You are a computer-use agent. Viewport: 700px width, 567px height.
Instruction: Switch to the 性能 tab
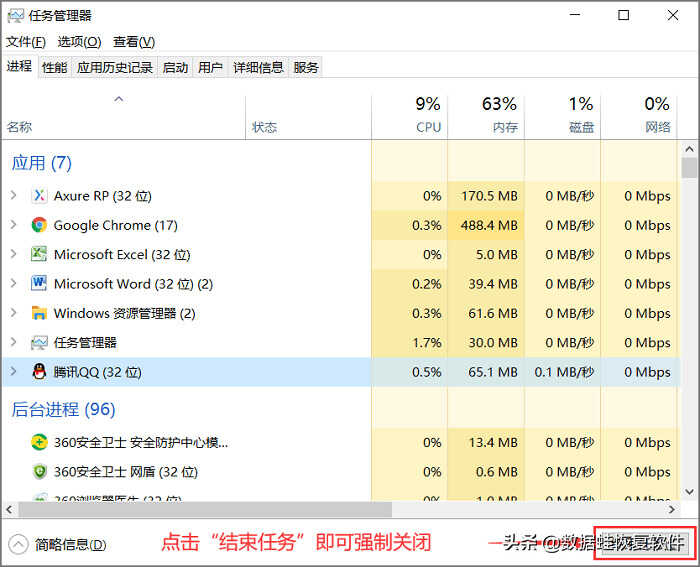click(x=54, y=67)
